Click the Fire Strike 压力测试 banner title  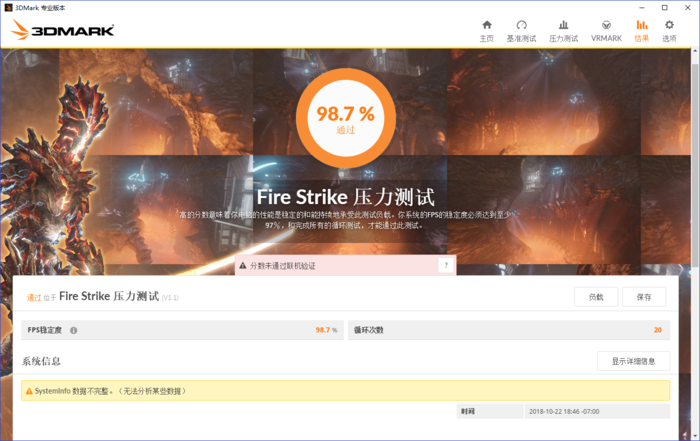point(346,197)
